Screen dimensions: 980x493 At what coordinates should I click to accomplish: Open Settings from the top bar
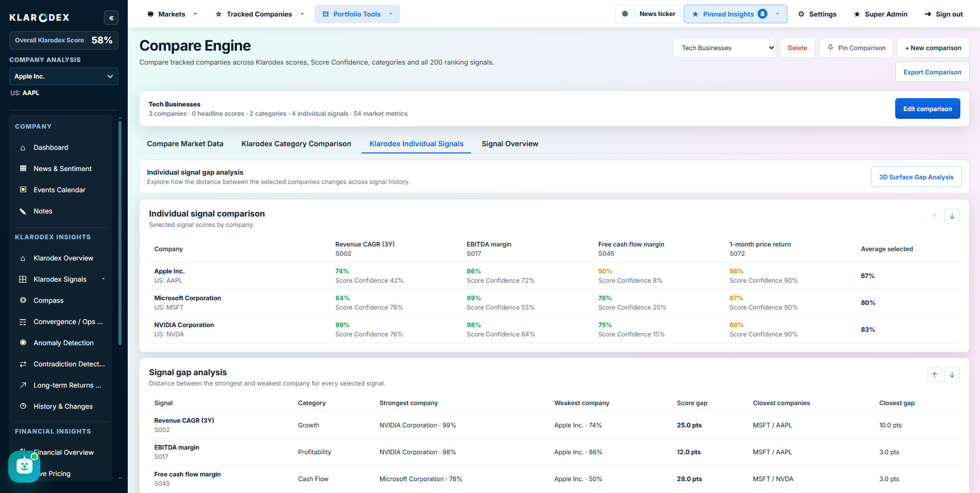coord(817,14)
